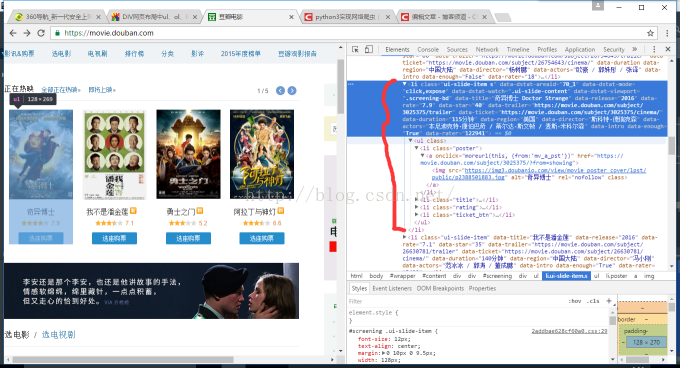Open the Console DevTools tab
The width and height of the screenshot is (680, 368).
click(x=428, y=49)
